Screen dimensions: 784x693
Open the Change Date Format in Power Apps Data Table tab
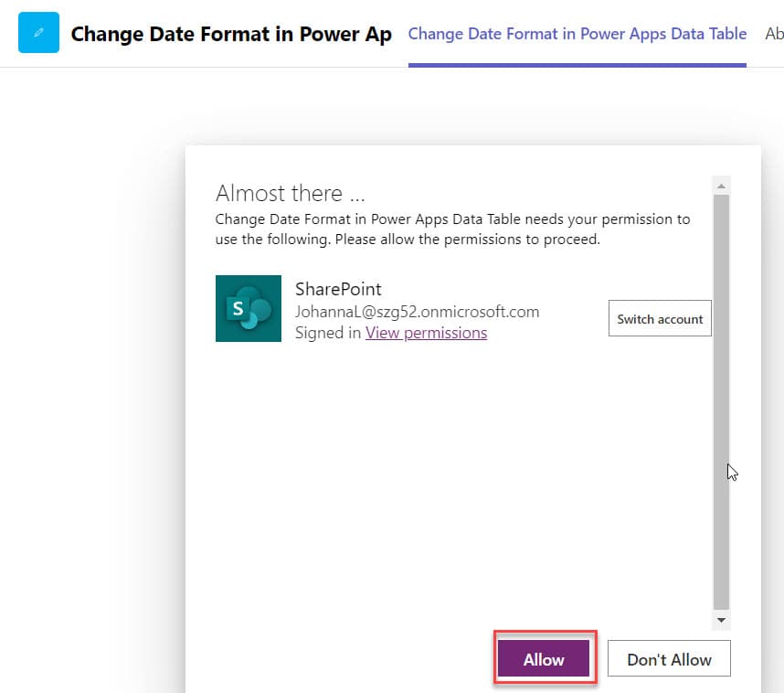(x=577, y=34)
